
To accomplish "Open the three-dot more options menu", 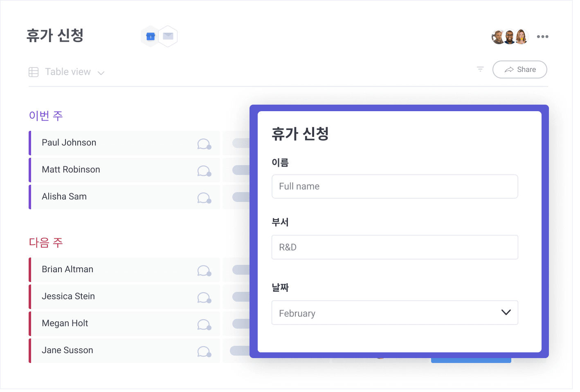I will click(x=542, y=37).
